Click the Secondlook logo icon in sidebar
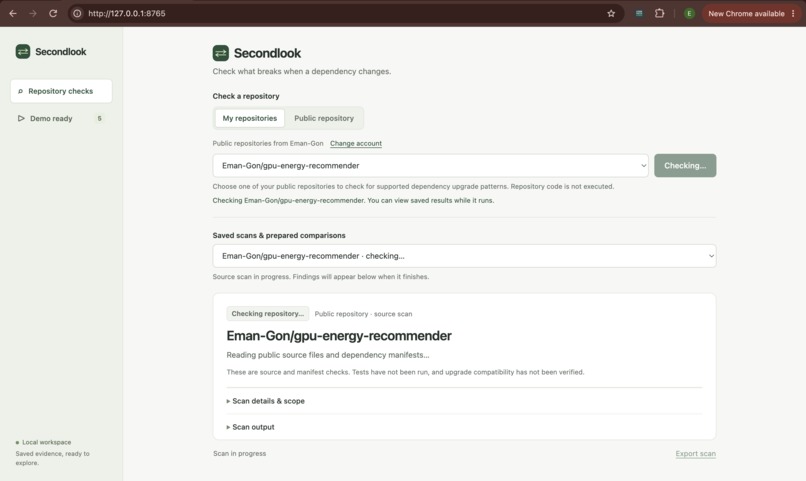This screenshot has height=481, width=806. 23,51
